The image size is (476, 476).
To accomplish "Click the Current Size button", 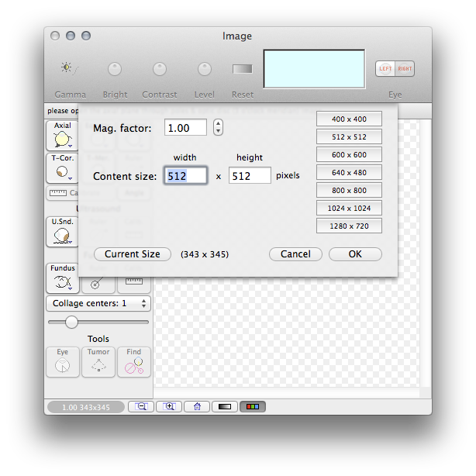I will (x=133, y=254).
